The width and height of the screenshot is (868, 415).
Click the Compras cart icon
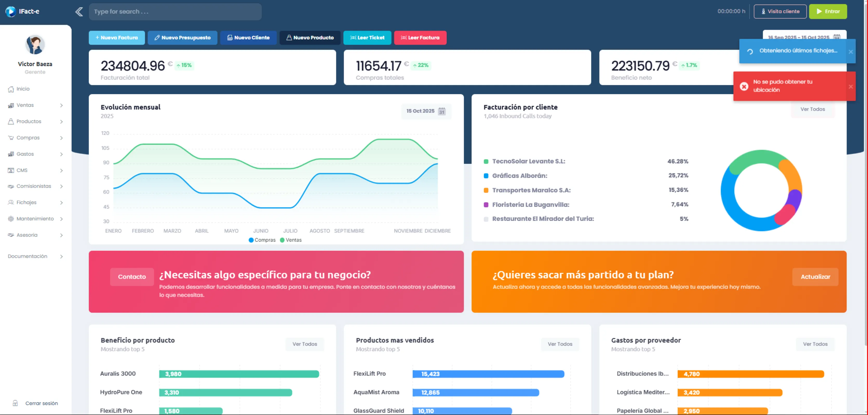11,138
